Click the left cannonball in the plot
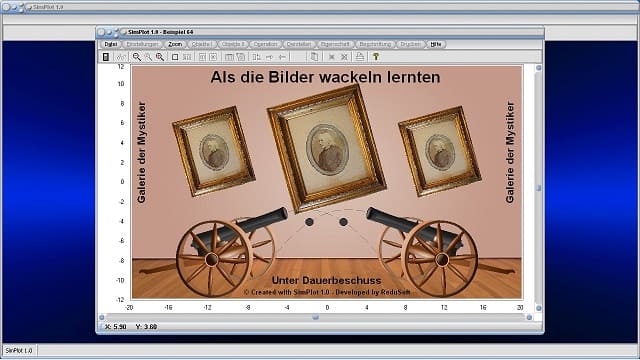 click(309, 222)
